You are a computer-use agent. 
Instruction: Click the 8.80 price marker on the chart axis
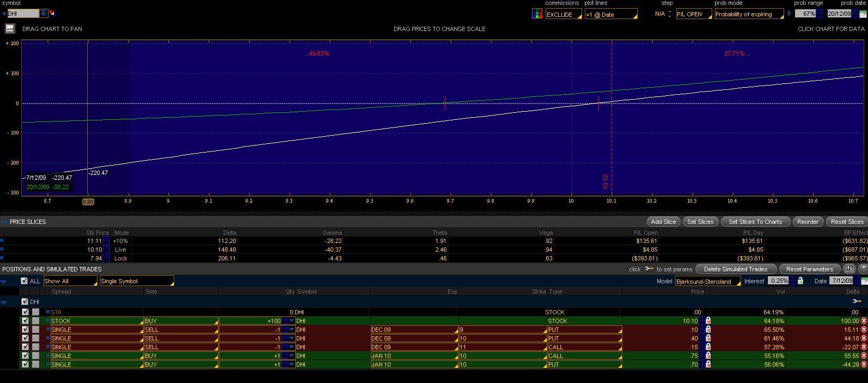[88, 202]
